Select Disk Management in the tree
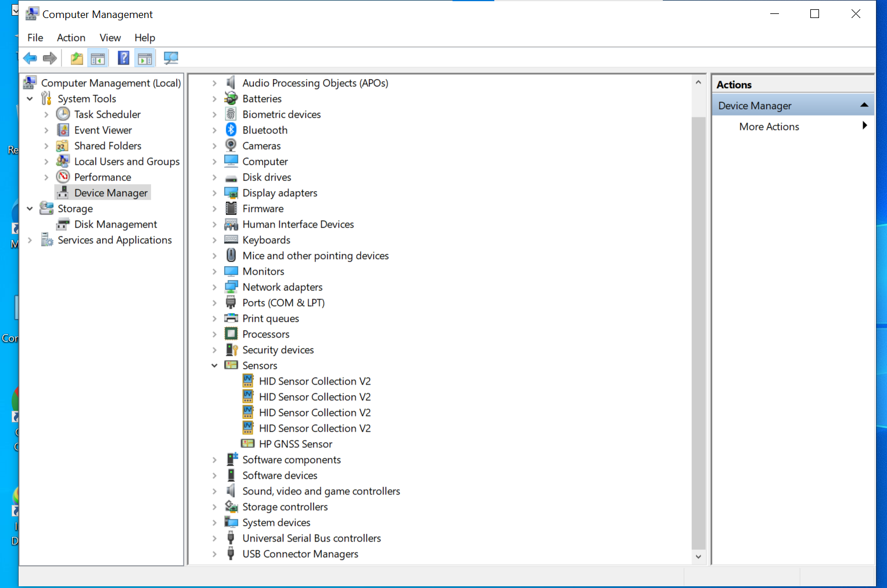Screen dimensions: 887x588 [116, 224]
